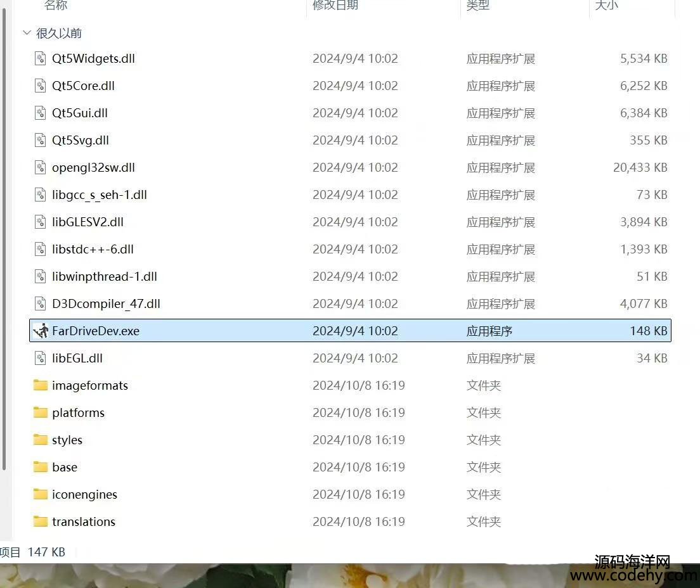Click the opengl32sw.dll file icon
This screenshot has width=700, height=588.
coord(40,167)
